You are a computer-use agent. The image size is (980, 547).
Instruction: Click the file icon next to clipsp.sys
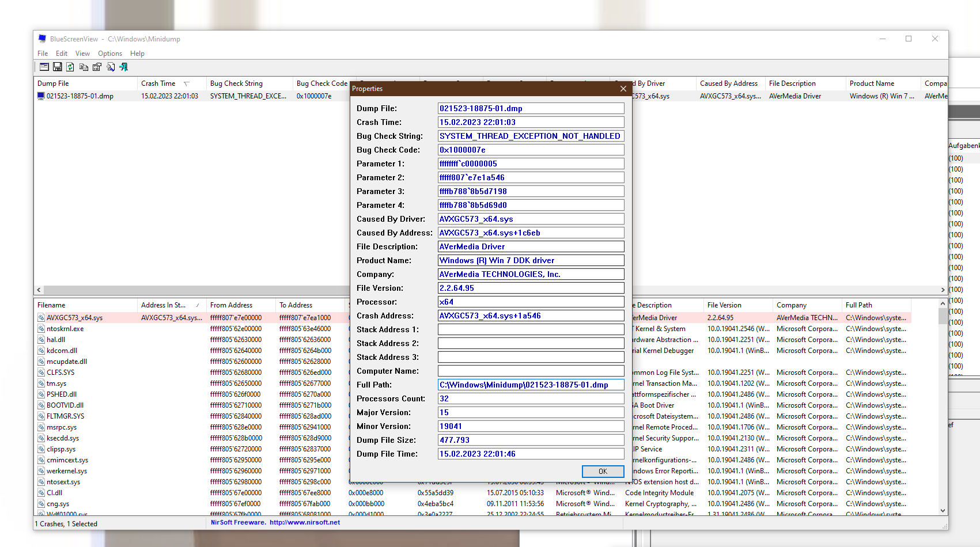point(41,449)
